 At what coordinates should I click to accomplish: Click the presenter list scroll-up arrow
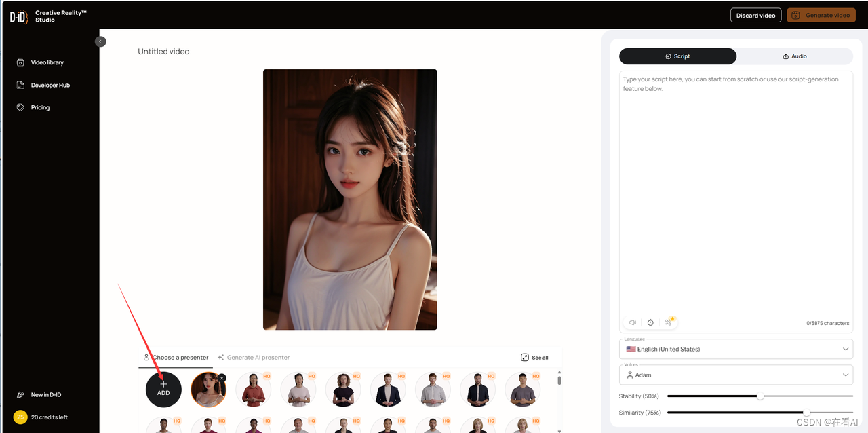(x=559, y=372)
